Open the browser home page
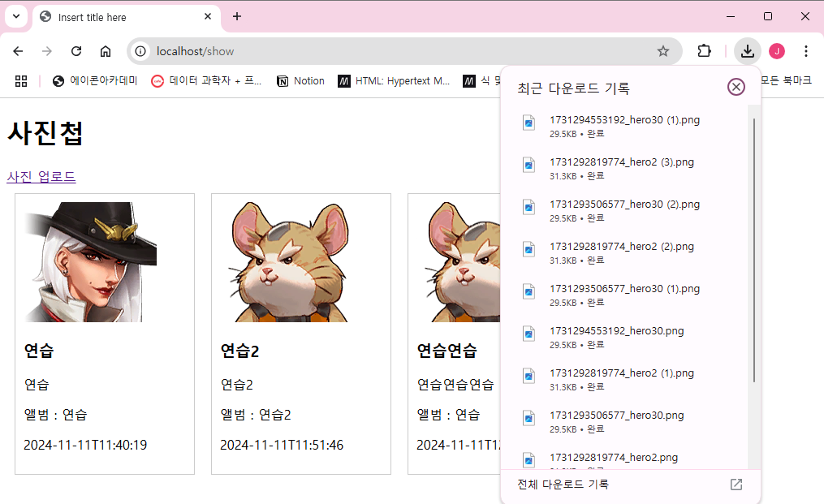Screen dimensions: 824x504 106,51
